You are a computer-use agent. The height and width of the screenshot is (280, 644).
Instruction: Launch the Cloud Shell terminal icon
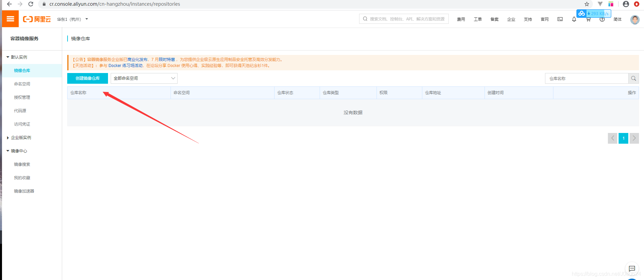point(560,19)
